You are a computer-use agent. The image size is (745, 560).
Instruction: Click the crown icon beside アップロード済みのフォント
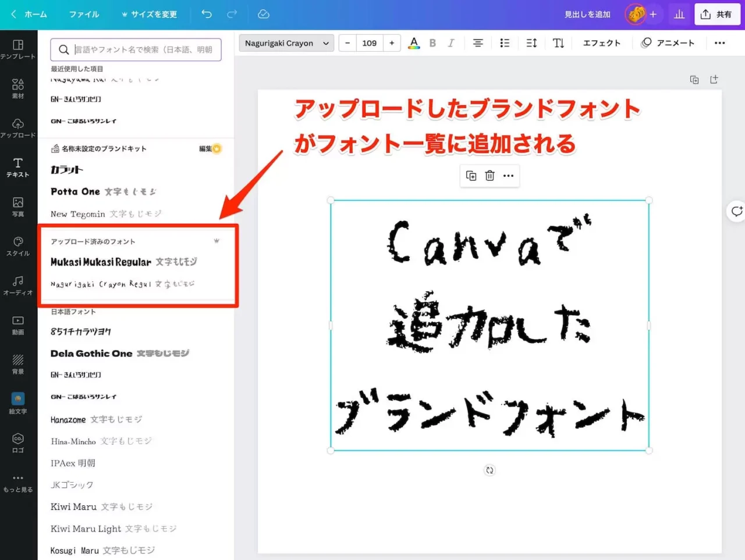217,241
